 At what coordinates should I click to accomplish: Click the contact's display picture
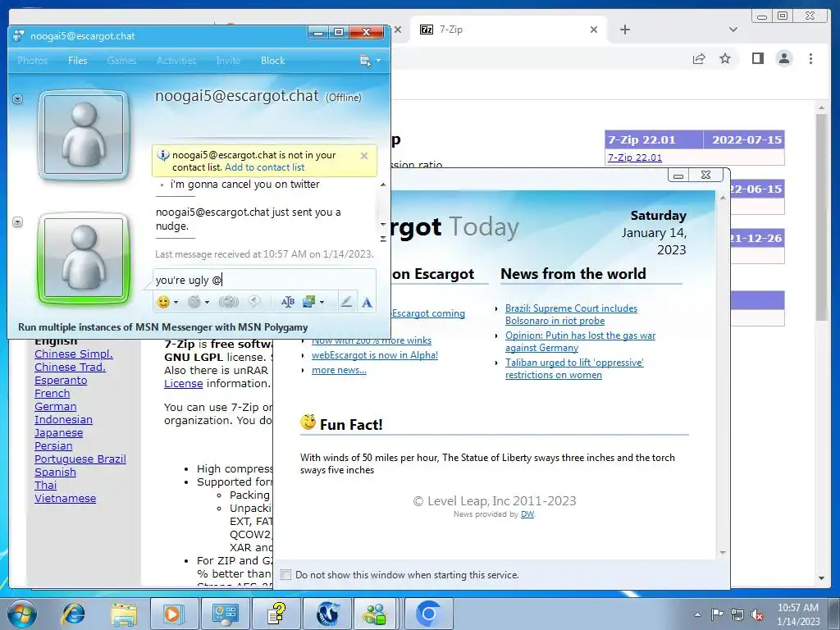click(84, 135)
